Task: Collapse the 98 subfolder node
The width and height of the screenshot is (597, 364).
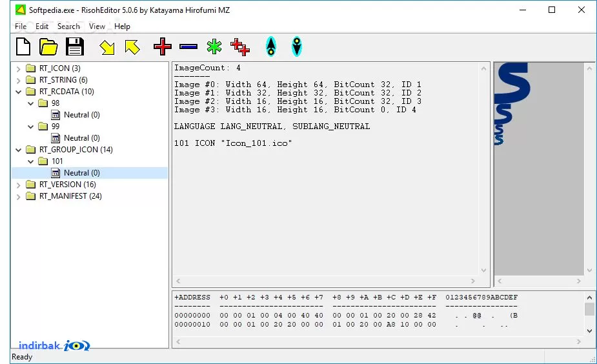Action: (31, 103)
